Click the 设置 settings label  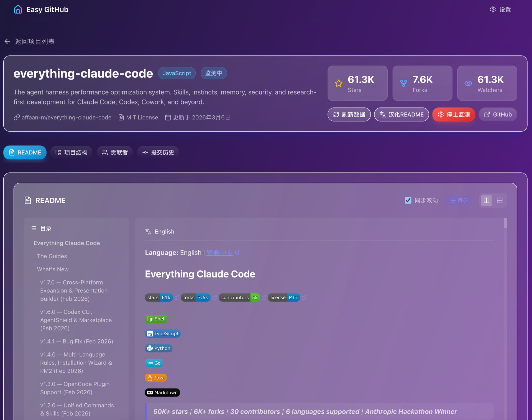(505, 9)
